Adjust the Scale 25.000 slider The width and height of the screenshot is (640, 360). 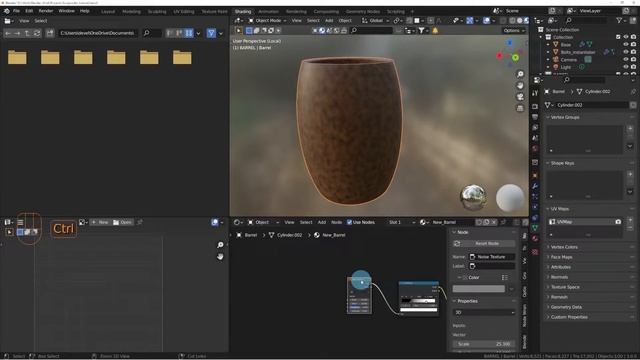pyautogui.click(x=484, y=344)
